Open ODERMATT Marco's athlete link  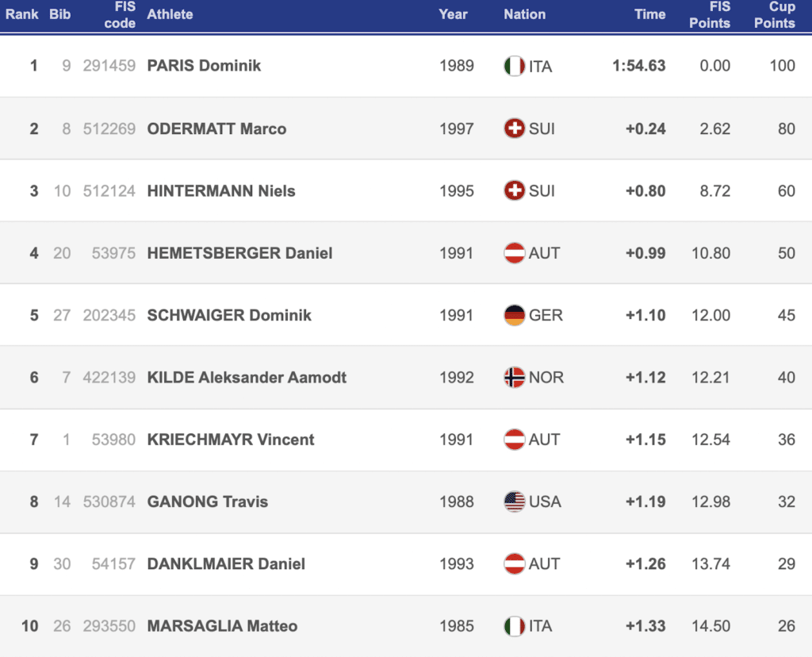tap(216, 129)
